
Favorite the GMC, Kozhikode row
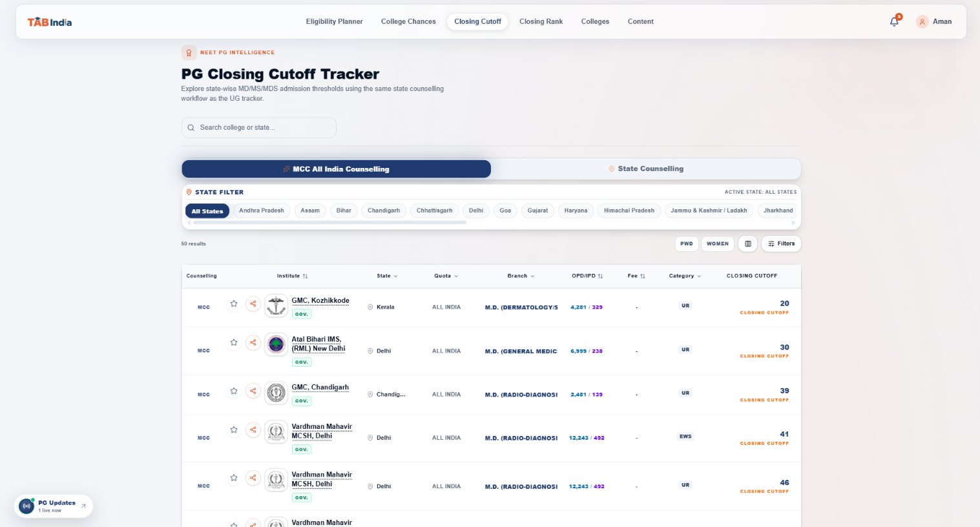pyautogui.click(x=234, y=304)
